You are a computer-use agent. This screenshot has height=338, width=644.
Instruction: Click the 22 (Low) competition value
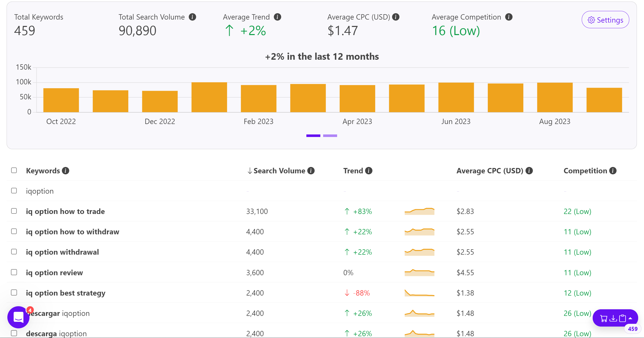(x=577, y=211)
